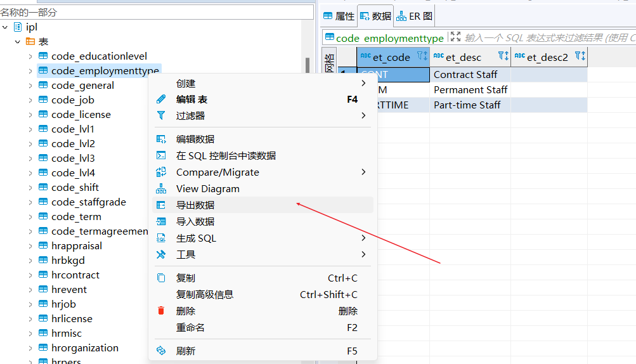Choose Export Data from context menu
Viewport: 636px width, 364px height.
point(263,205)
